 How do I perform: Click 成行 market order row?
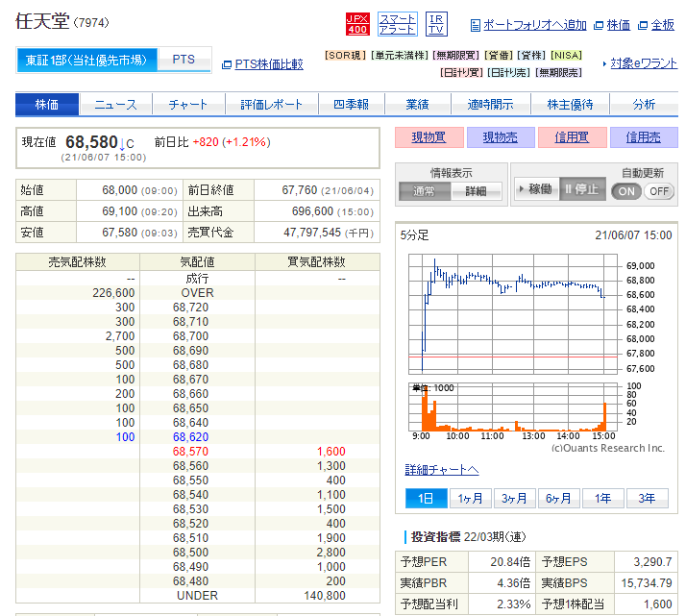click(x=198, y=279)
